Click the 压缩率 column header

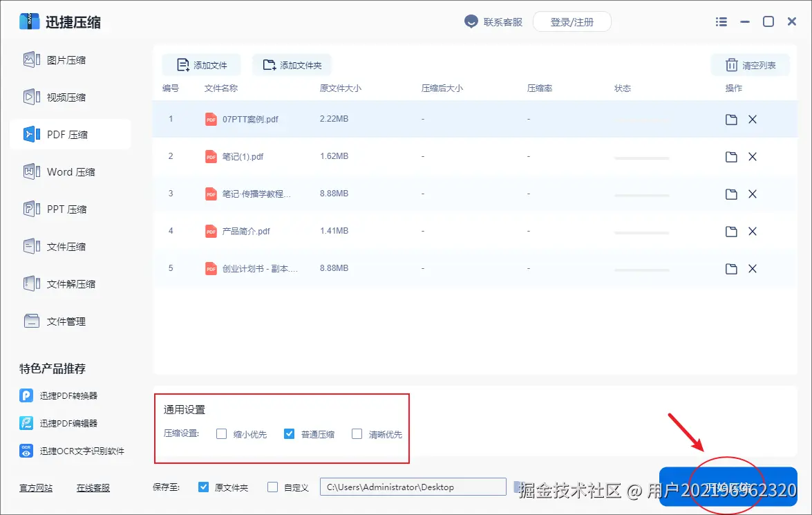[x=540, y=88]
